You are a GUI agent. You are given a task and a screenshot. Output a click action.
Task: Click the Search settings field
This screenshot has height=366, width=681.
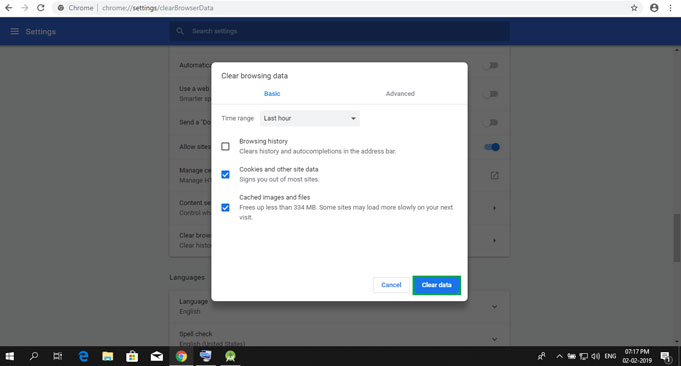pos(339,31)
